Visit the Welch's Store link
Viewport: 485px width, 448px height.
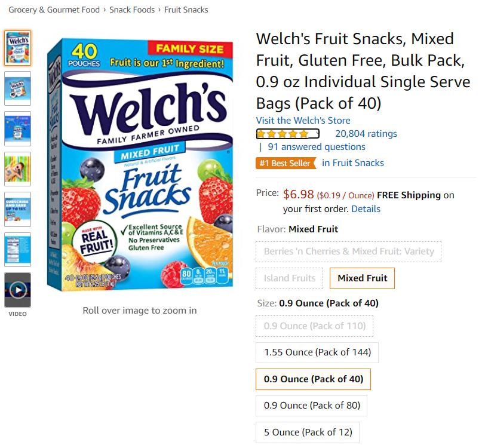[303, 120]
